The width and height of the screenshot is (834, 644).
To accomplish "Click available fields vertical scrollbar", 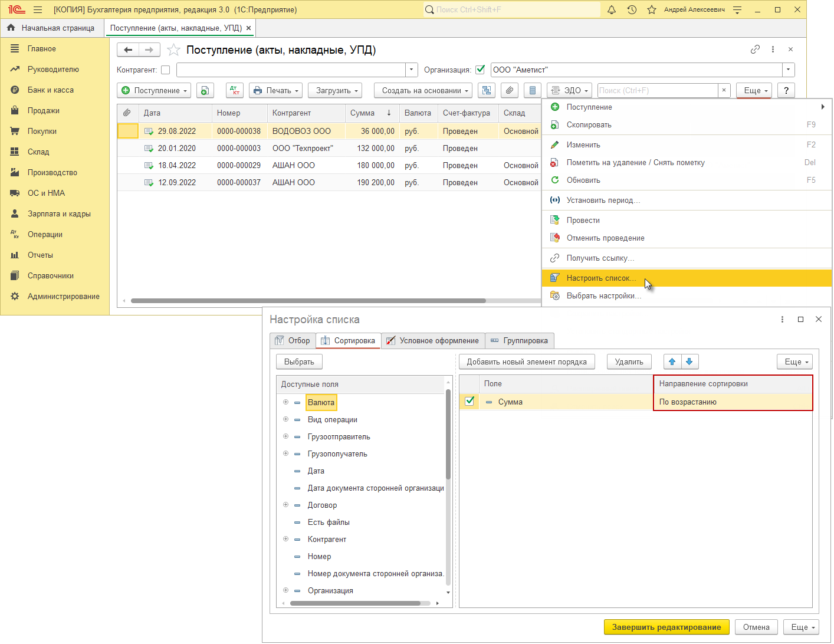I will (x=448, y=433).
